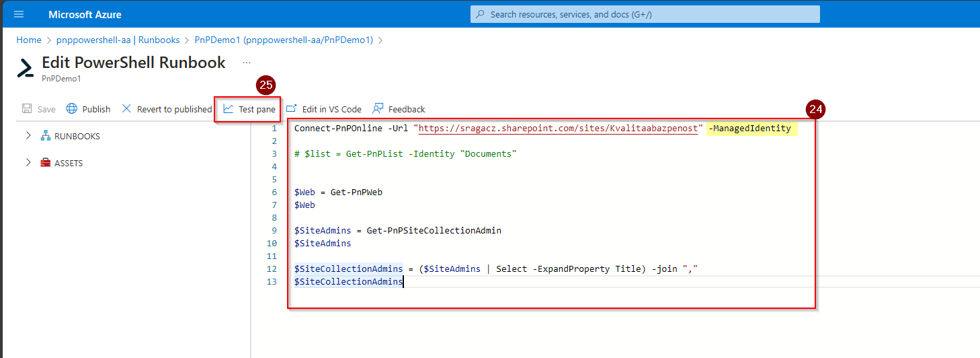The width and height of the screenshot is (980, 358).
Task: Click the Save button label
Action: pos(46,109)
